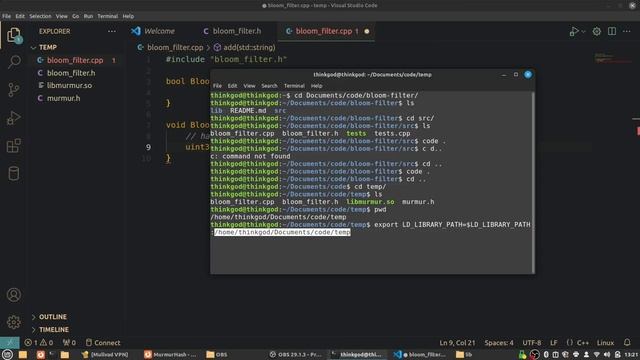The height and width of the screenshot is (360, 640).
Task: Click the Connect button in the status bar
Action: point(103,343)
